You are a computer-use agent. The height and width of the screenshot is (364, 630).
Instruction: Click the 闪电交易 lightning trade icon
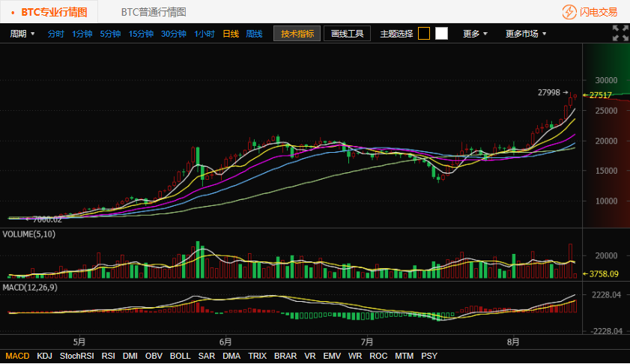[569, 12]
